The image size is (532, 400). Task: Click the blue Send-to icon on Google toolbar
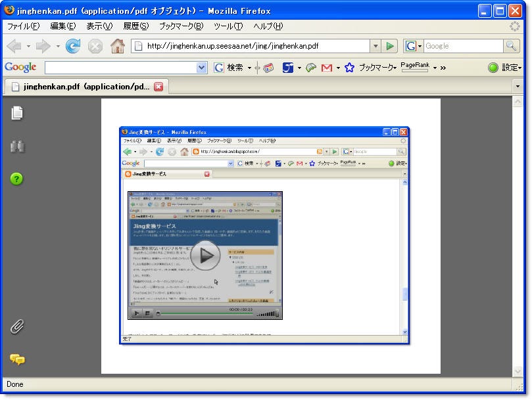tap(288, 68)
